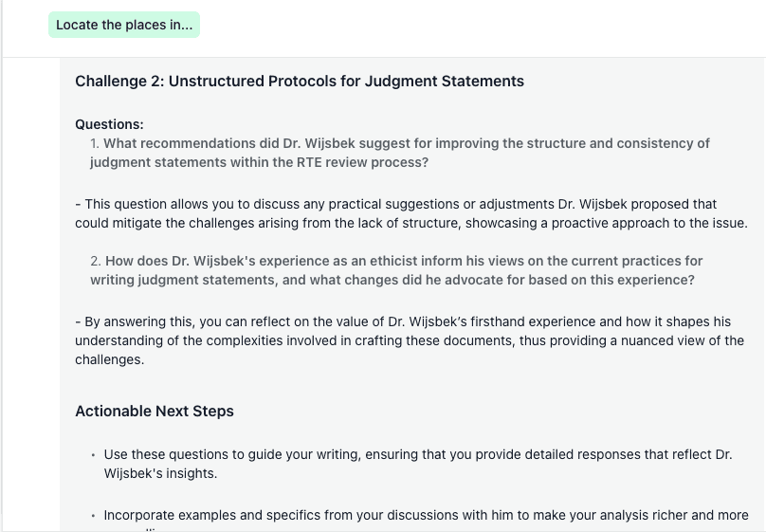The height and width of the screenshot is (532, 766).
Task: Click the "1." list number marker
Action: point(95,143)
